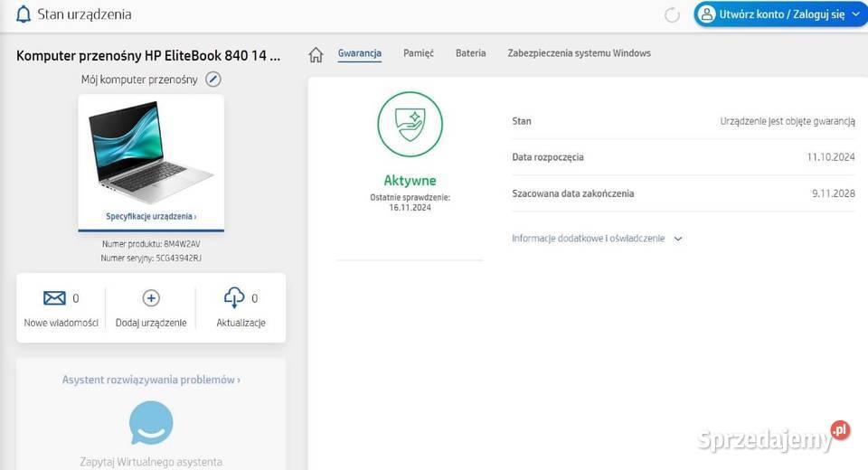
Task: Select the Gwarancja tab
Action: tap(359, 53)
